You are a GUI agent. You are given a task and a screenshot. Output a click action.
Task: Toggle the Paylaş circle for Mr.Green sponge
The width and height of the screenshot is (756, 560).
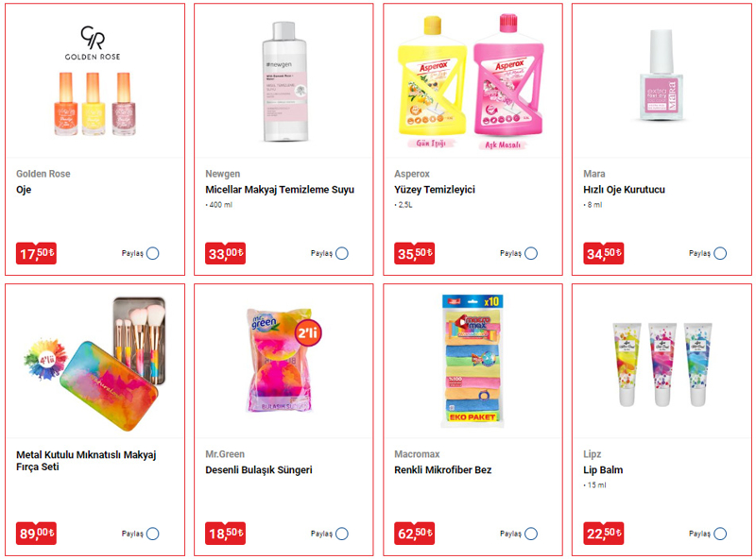coord(342,534)
